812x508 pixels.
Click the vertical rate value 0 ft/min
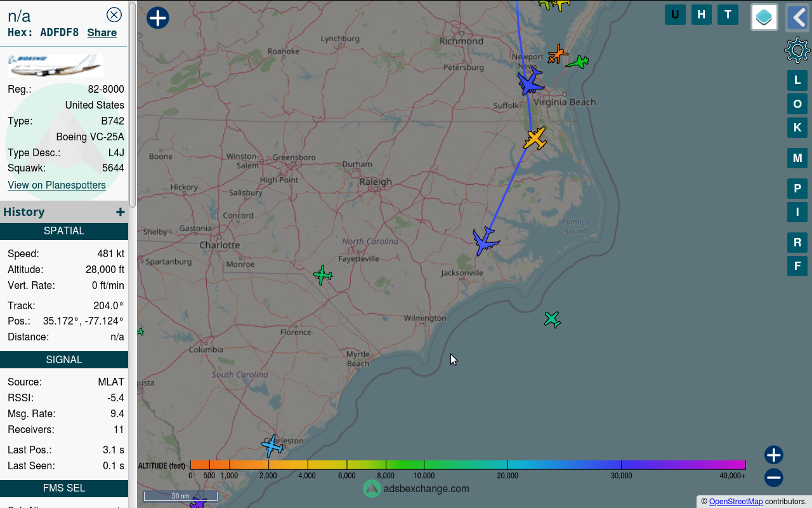pyautogui.click(x=108, y=285)
